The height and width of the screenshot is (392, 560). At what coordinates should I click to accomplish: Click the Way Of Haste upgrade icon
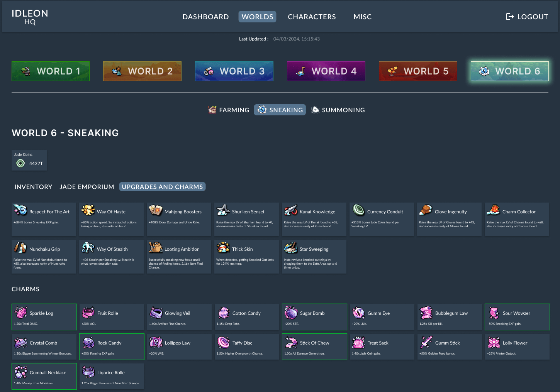click(88, 210)
